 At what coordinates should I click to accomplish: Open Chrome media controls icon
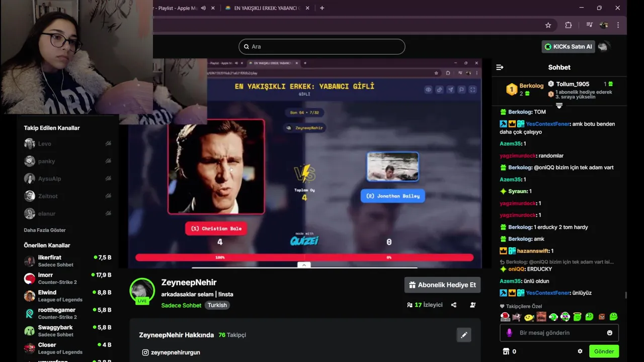pos(589,25)
